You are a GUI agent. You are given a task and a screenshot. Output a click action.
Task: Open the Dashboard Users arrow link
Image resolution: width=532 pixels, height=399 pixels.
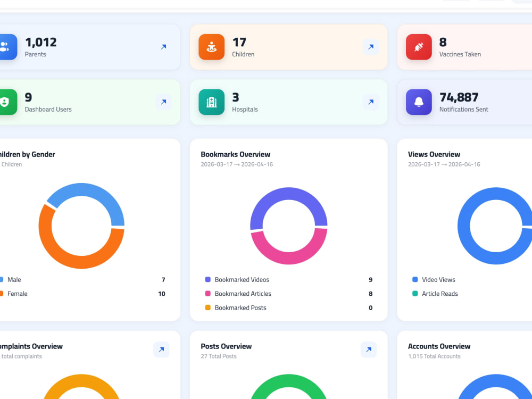click(163, 102)
